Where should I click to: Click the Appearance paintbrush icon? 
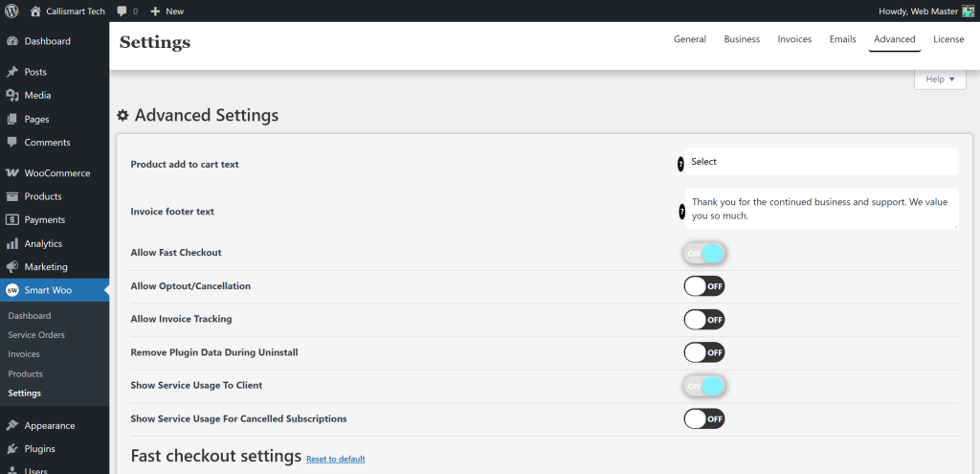pos(11,426)
